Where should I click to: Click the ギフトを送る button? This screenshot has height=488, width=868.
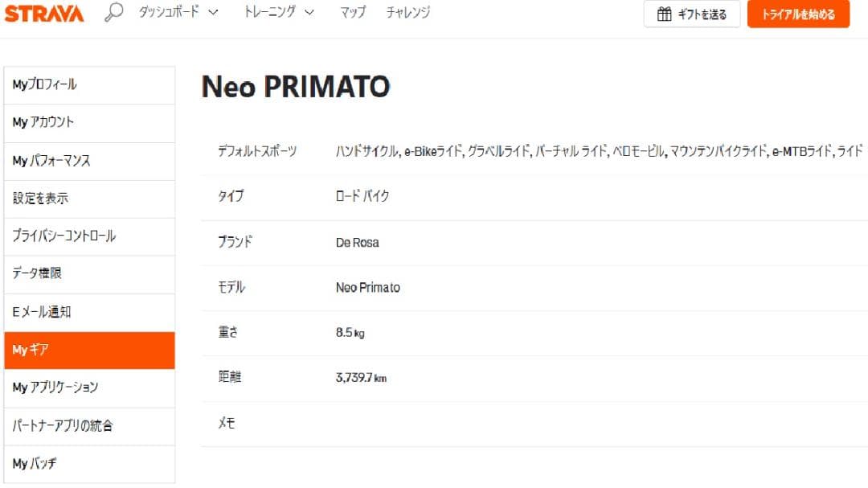(x=693, y=14)
